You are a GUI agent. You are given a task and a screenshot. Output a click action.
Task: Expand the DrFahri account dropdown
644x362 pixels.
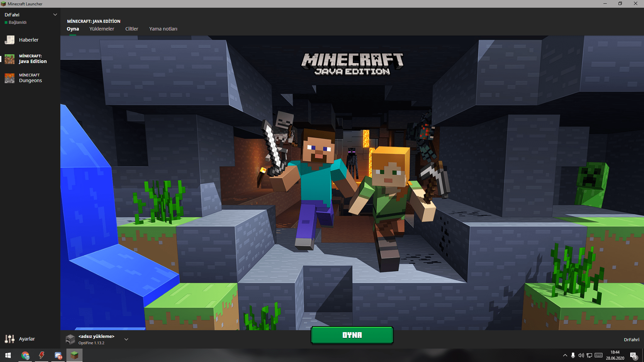click(x=55, y=15)
